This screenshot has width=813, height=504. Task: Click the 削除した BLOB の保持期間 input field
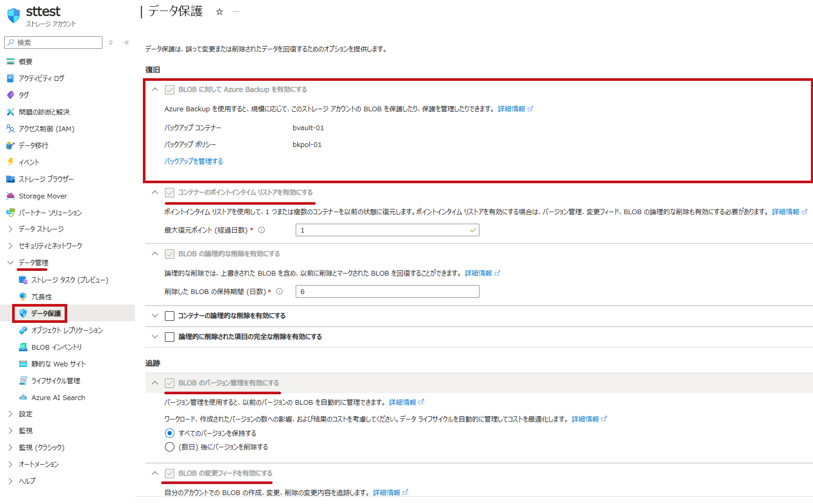pos(388,291)
